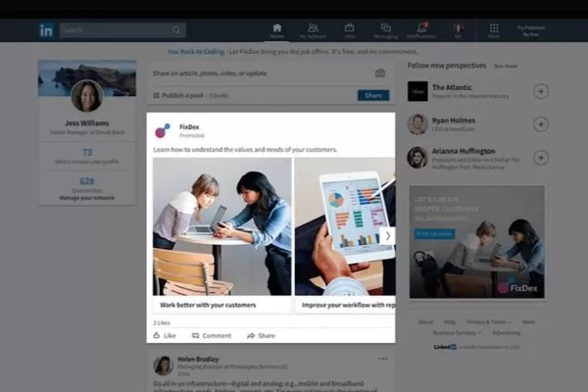Open the Work apps grid menu

(494, 30)
